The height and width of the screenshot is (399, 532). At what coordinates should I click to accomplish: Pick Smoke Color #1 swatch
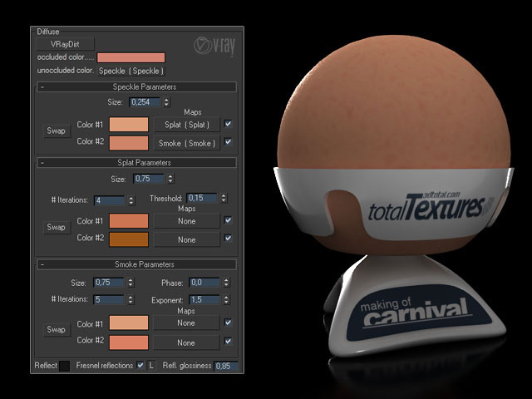[x=129, y=323]
